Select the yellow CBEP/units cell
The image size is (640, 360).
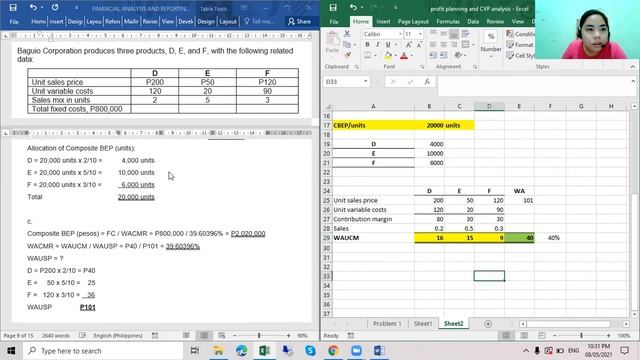pyautogui.click(x=373, y=125)
